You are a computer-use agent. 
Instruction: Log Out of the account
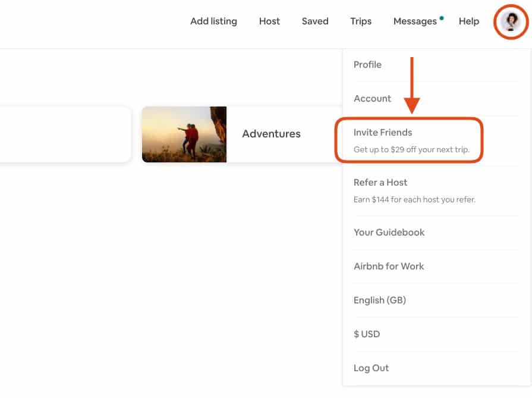point(371,368)
